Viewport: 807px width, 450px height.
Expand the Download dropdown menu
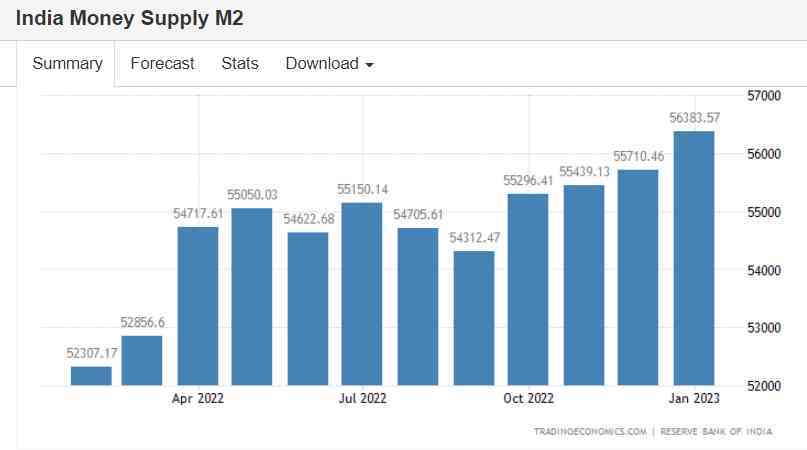(x=329, y=63)
